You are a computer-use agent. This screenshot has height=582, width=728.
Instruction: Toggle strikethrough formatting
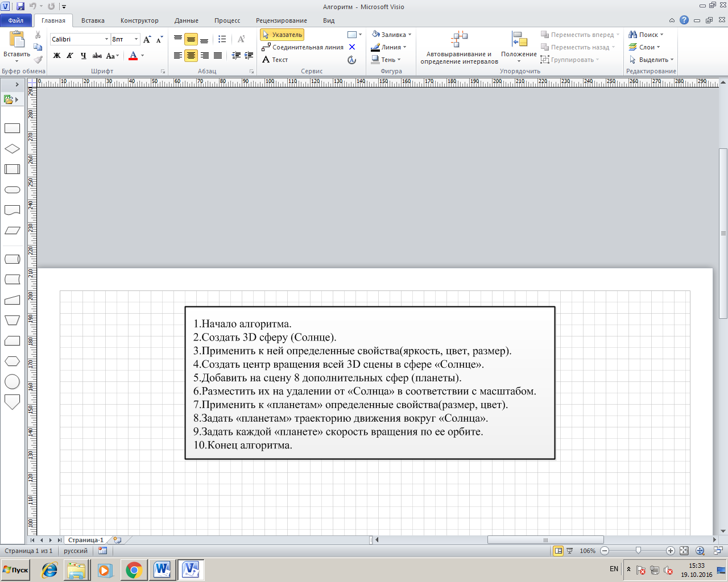click(x=97, y=56)
